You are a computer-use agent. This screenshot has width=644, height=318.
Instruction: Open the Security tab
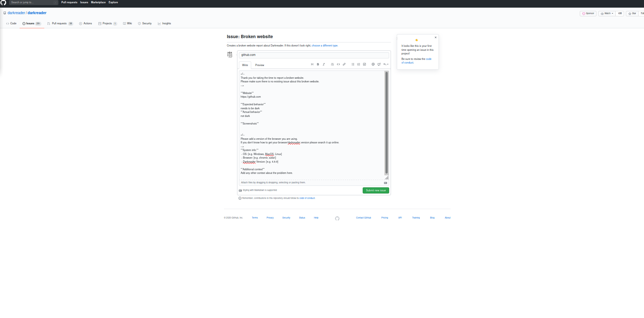pos(145,24)
